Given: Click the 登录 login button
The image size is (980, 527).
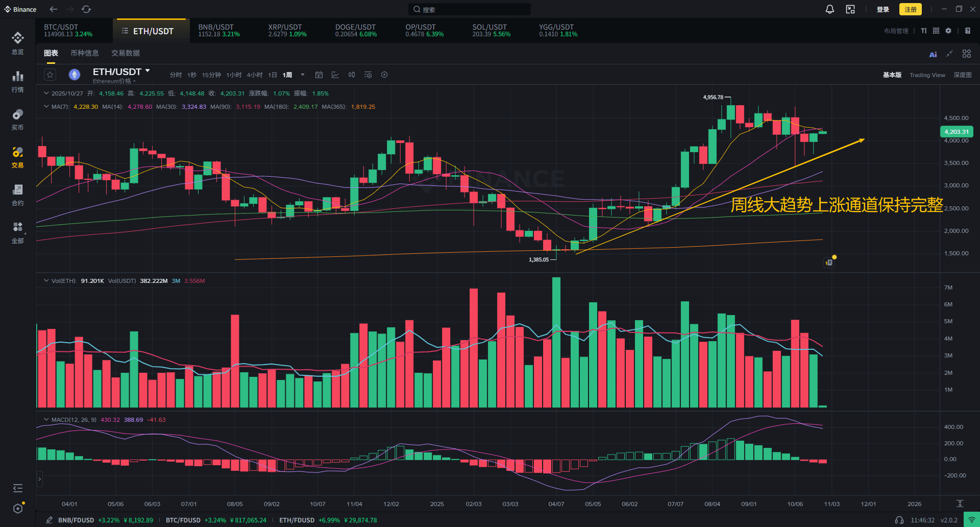Looking at the screenshot, I should coord(883,9).
